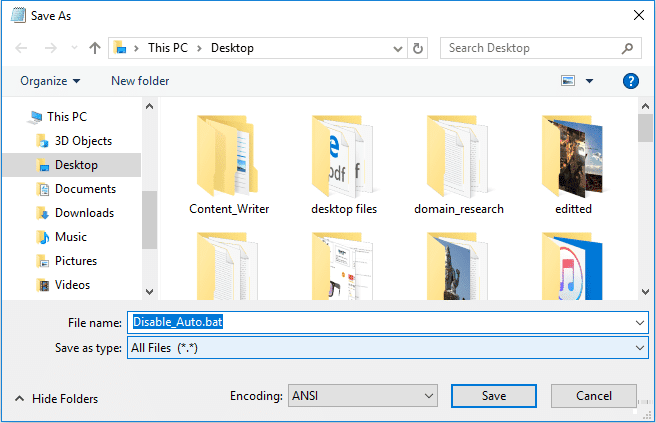Select 'Desktop' in the address path
Image resolution: width=656 pixels, height=423 pixels.
(x=232, y=48)
